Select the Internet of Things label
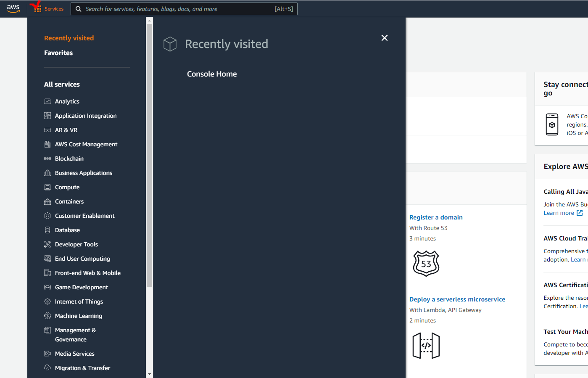This screenshot has width=588, height=378. click(79, 301)
